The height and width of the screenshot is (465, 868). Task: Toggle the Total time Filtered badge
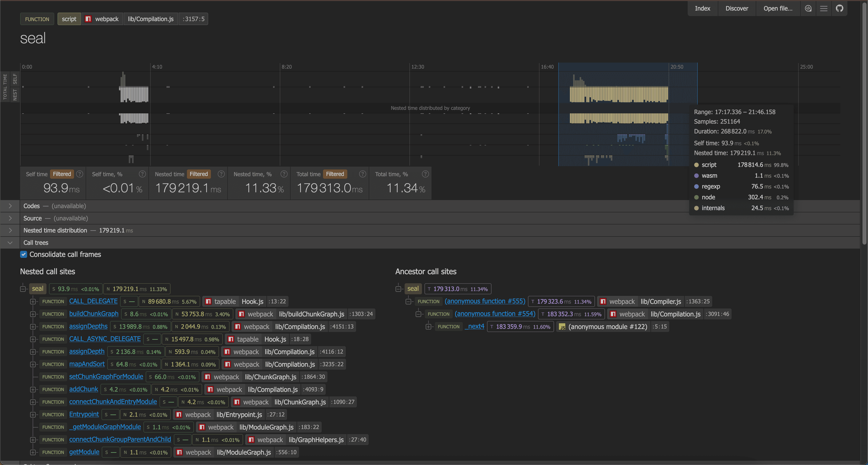(x=335, y=174)
